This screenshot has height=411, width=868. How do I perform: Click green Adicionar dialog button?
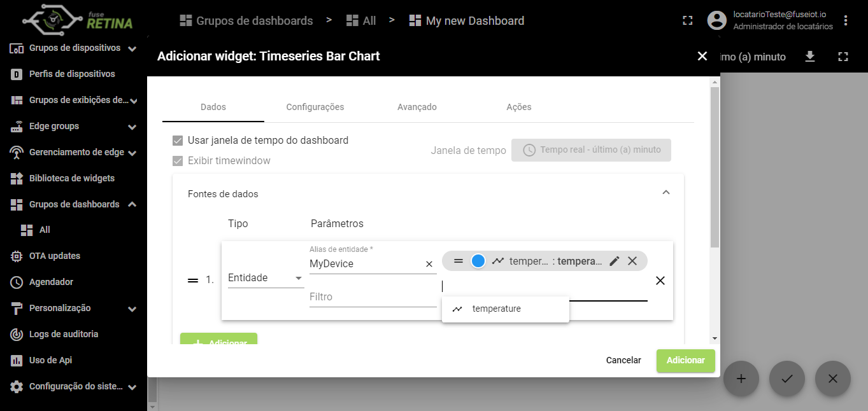(686, 361)
